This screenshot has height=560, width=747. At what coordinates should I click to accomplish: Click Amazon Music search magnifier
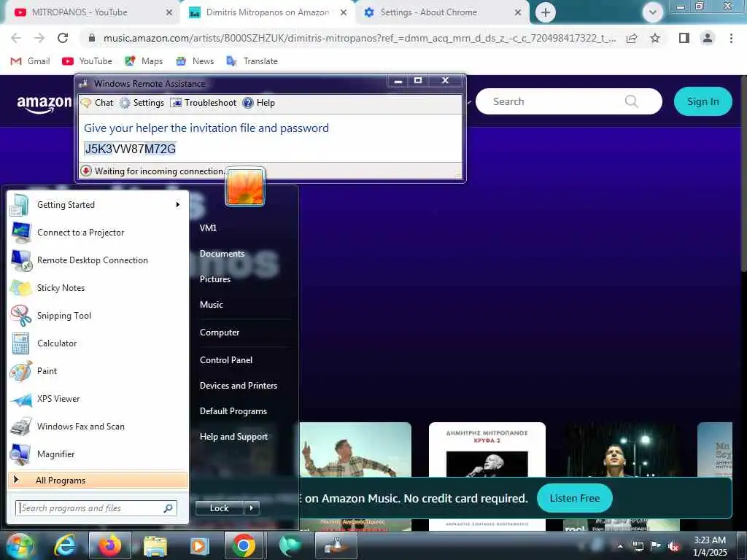(x=631, y=101)
